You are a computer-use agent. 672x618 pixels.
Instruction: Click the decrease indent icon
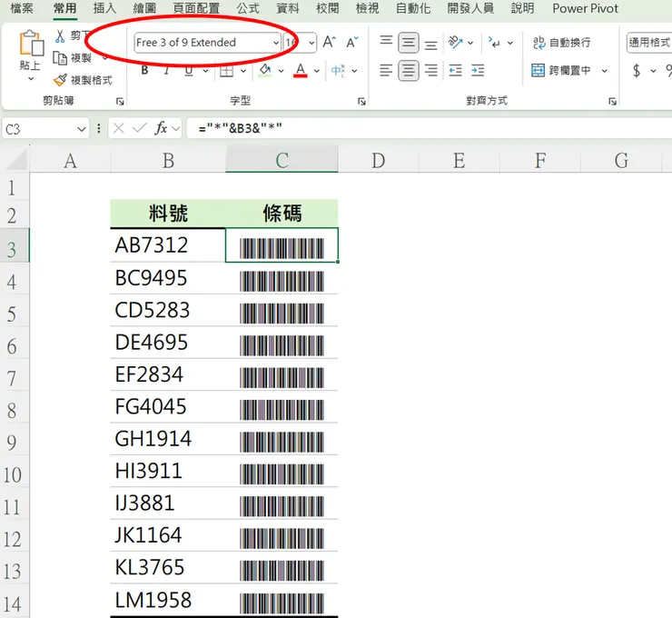[x=455, y=70]
